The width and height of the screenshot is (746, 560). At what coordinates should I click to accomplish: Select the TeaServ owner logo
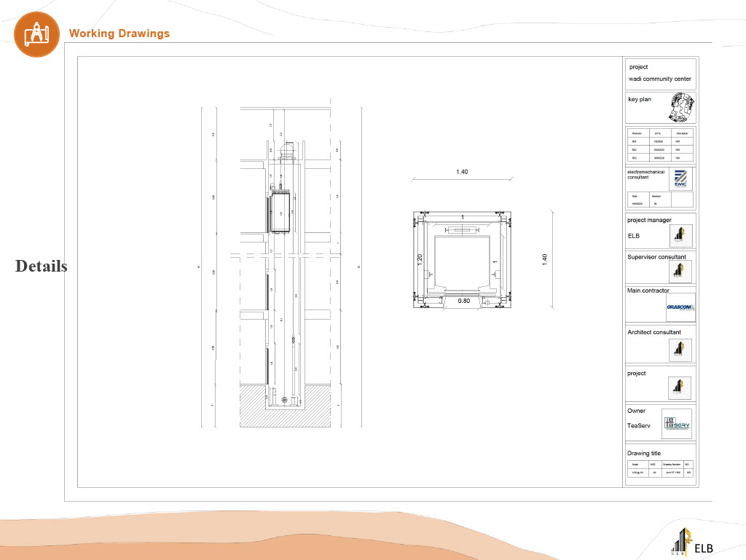pyautogui.click(x=675, y=425)
